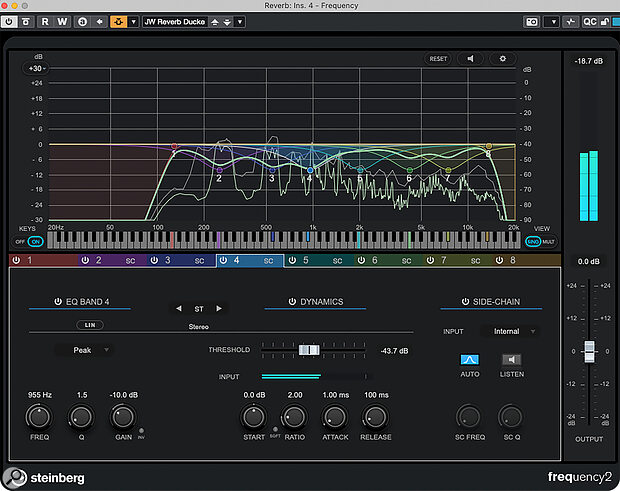The image size is (620, 491).
Task: Toggle the orange side-chain activation icon
Action: tap(118, 22)
